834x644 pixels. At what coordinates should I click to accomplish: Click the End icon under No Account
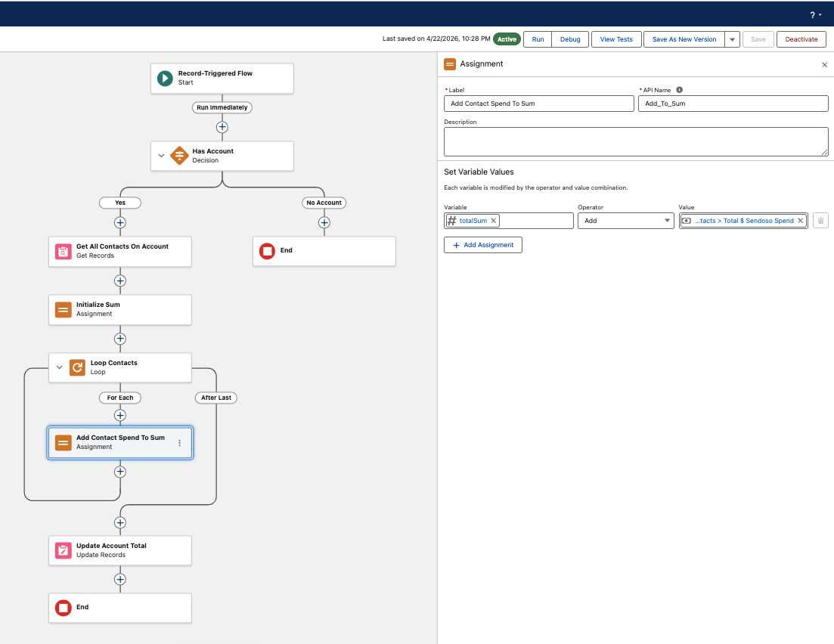coord(267,251)
